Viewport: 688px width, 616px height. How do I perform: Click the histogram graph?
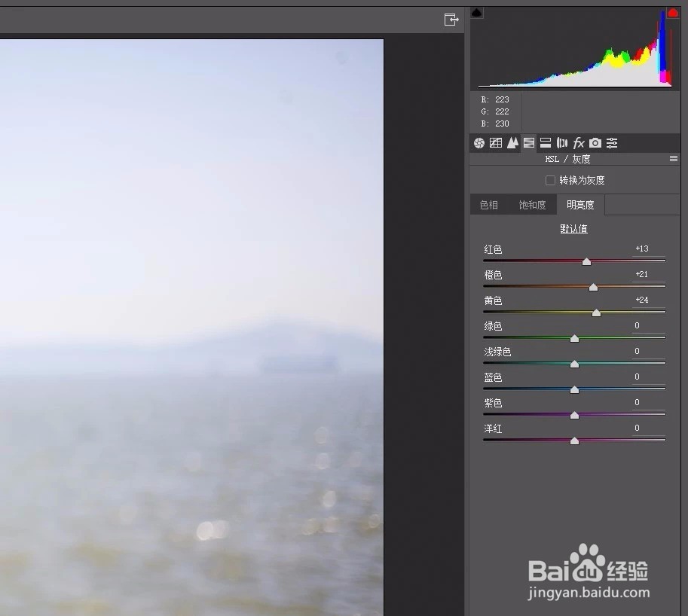click(575, 48)
